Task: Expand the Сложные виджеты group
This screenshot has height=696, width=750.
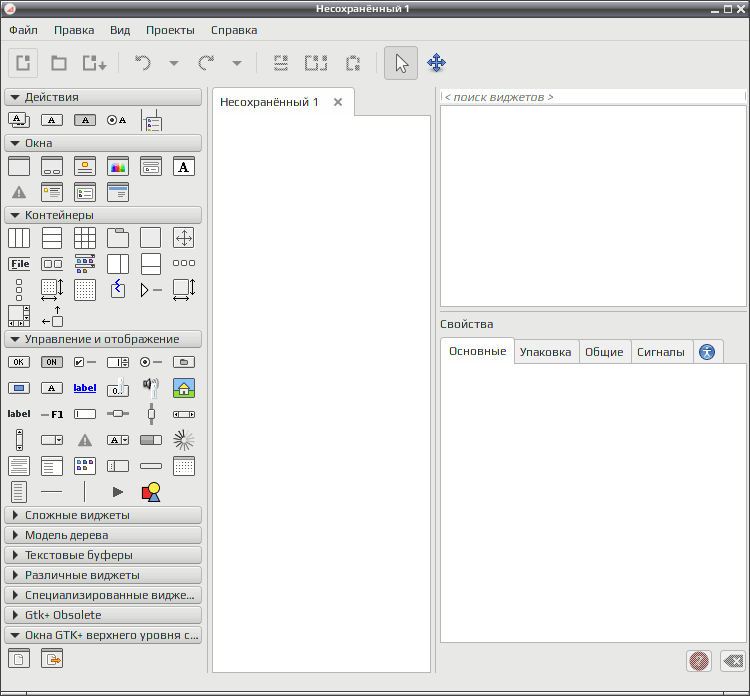Action: click(103, 515)
